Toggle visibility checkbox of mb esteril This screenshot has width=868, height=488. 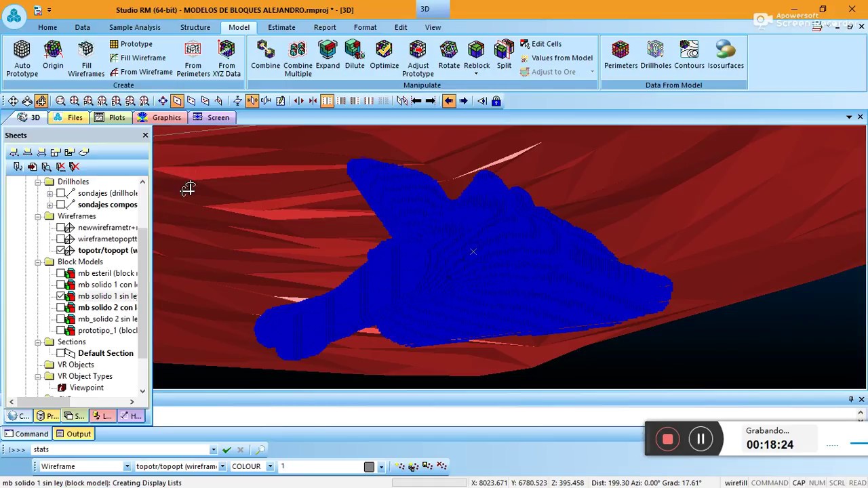click(61, 273)
